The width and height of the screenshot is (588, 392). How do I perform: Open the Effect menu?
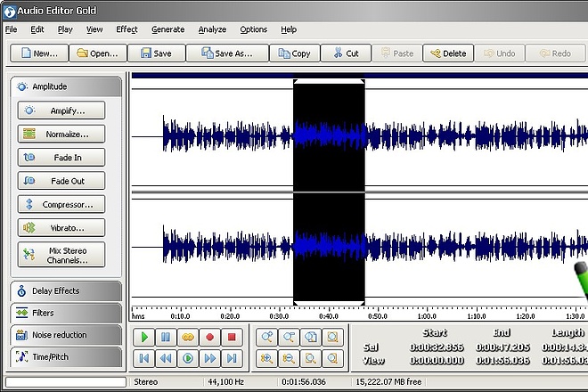coord(127,29)
